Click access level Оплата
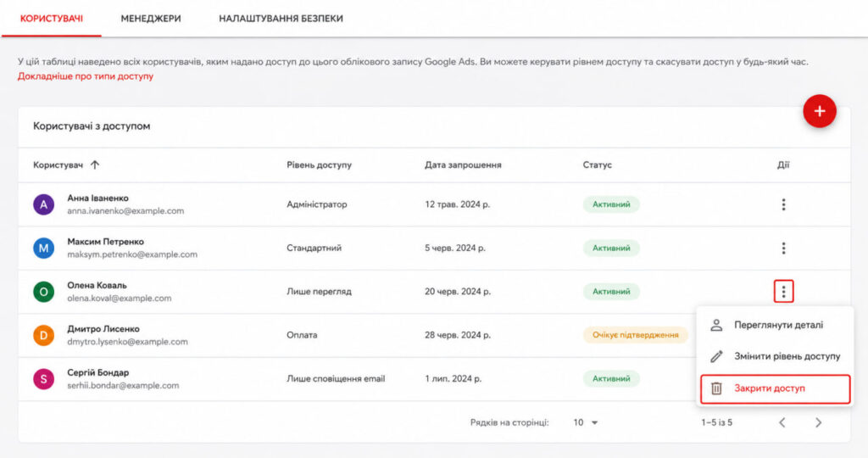The image size is (868, 458). click(x=302, y=335)
